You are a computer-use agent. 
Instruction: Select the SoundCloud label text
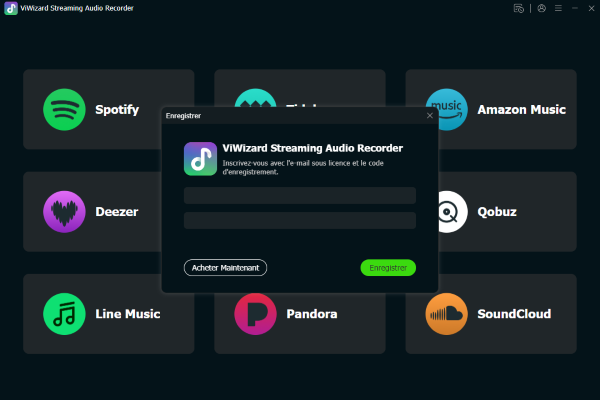tap(514, 314)
